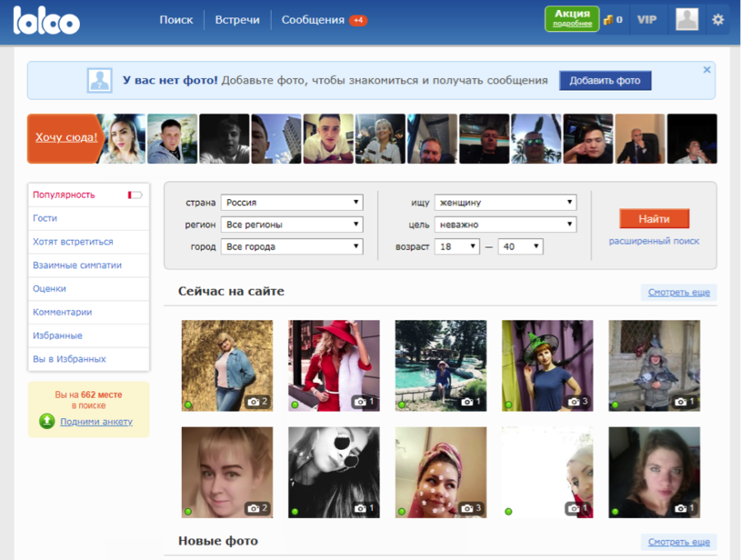Click Смотреть еще beside Сейчас на сайте
This screenshot has height=560, width=741.
[678, 292]
